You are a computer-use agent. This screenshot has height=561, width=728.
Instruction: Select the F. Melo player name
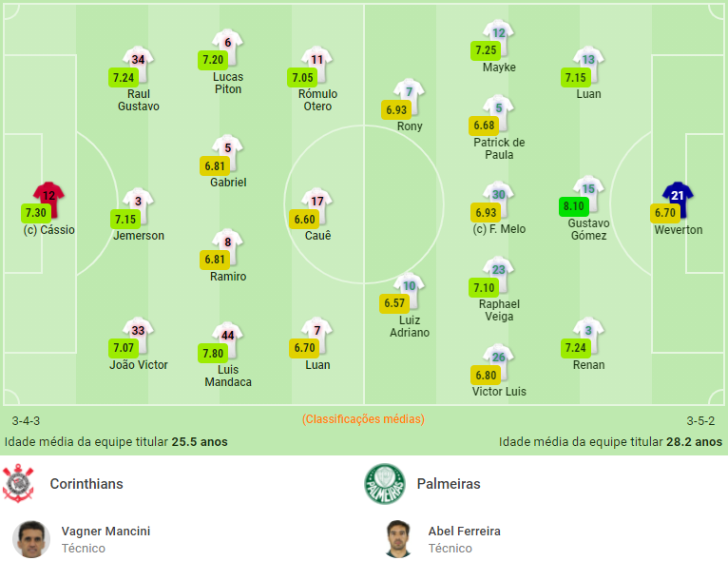click(506, 229)
